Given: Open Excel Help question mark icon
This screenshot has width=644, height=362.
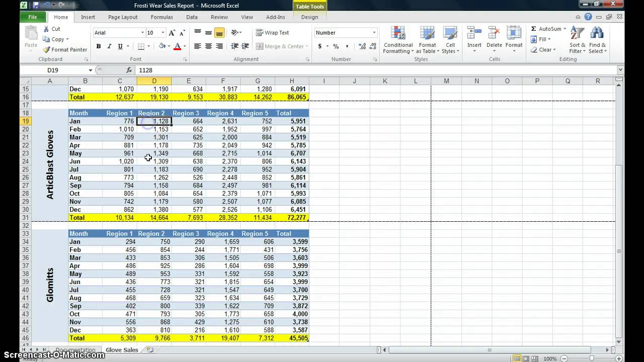Looking at the screenshot, I should 588,17.
